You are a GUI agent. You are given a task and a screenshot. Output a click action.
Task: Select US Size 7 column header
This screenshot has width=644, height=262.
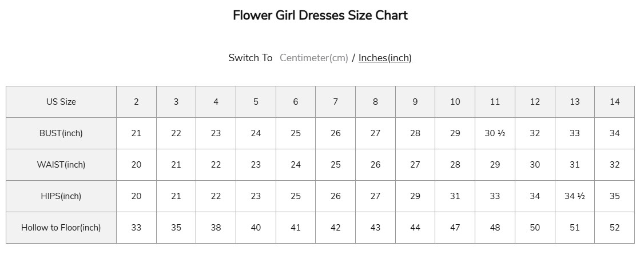[335, 102]
